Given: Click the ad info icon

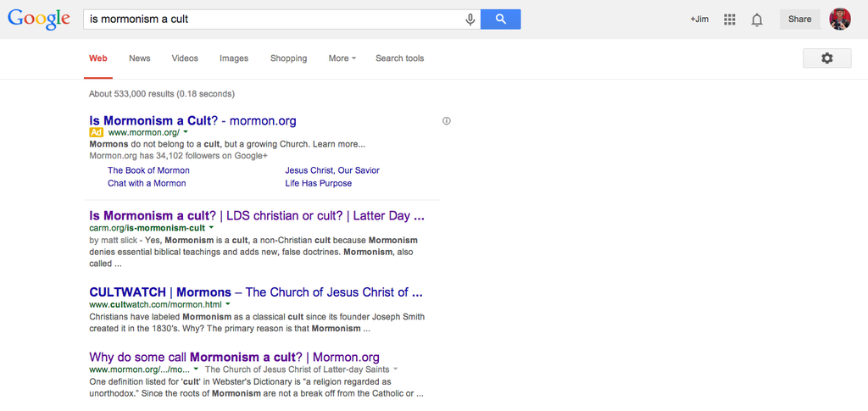Looking at the screenshot, I should click(447, 120).
